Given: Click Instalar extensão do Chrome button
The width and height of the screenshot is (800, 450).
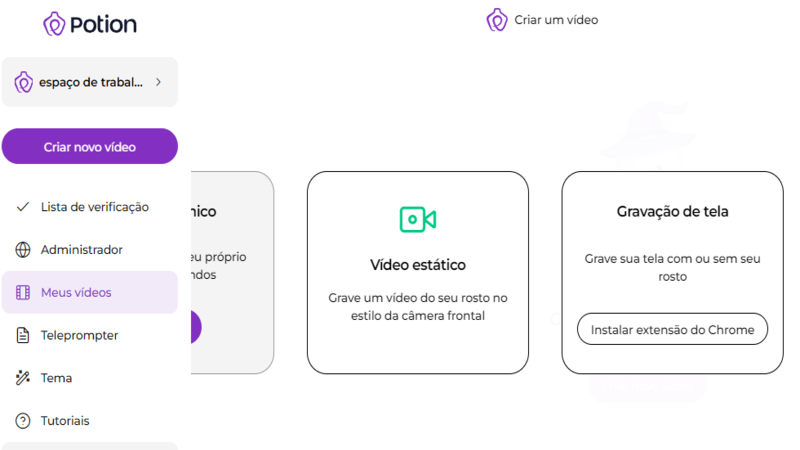Looking at the screenshot, I should pos(672,329).
